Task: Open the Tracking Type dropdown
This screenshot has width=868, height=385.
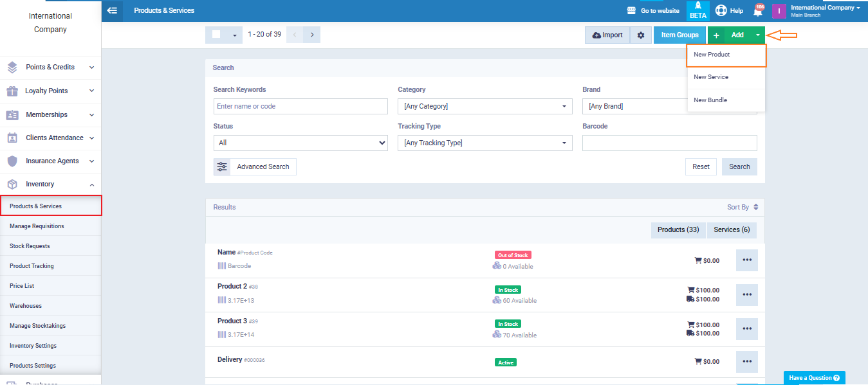Action: tap(485, 143)
